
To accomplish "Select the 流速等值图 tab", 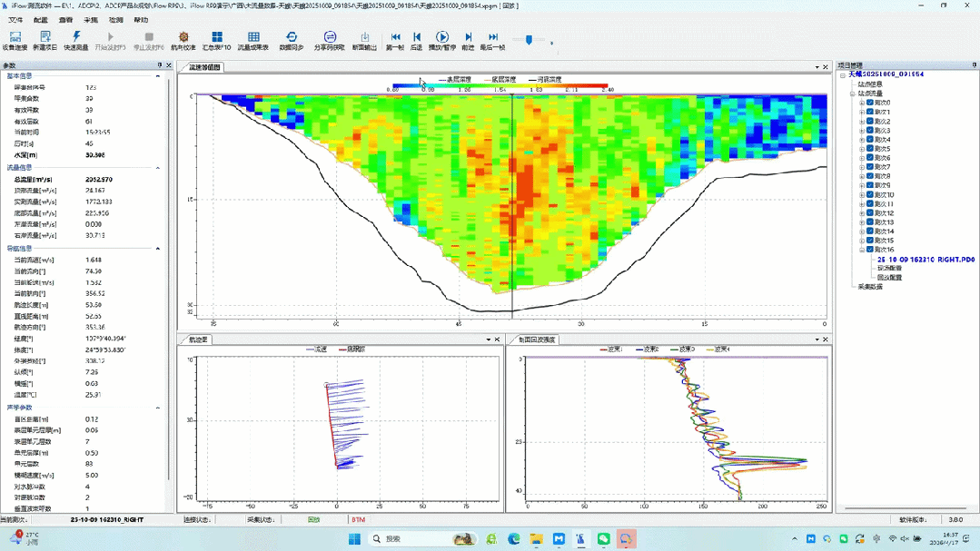I will point(203,67).
